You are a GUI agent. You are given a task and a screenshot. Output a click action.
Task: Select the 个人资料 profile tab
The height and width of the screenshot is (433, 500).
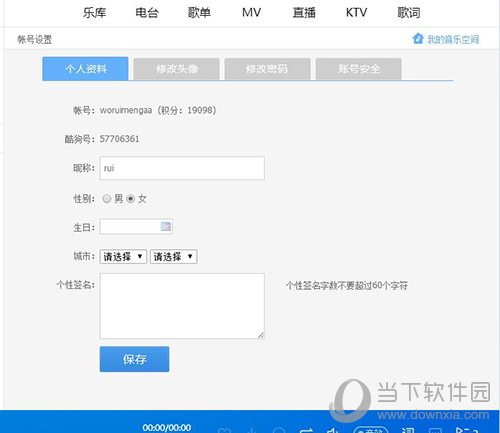pos(85,69)
